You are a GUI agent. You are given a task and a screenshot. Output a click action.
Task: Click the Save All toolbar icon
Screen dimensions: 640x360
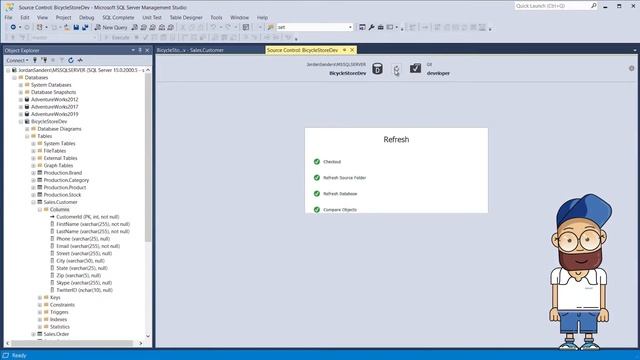[85, 27]
